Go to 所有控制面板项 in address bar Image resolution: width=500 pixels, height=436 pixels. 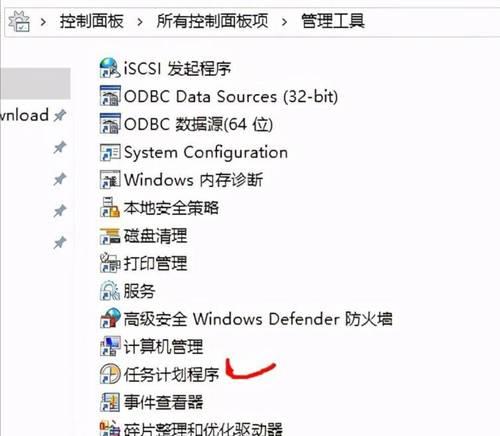tap(212, 21)
